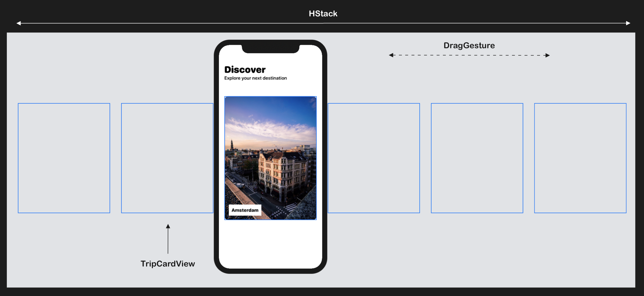Click the Amsterdam city label badge

(x=244, y=210)
